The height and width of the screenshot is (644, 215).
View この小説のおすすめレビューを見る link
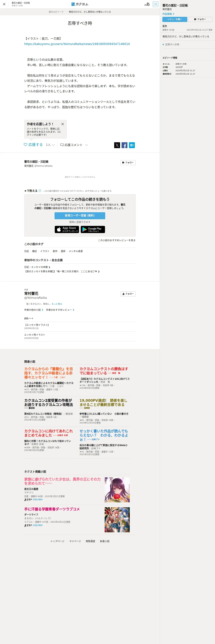click(x=117, y=241)
